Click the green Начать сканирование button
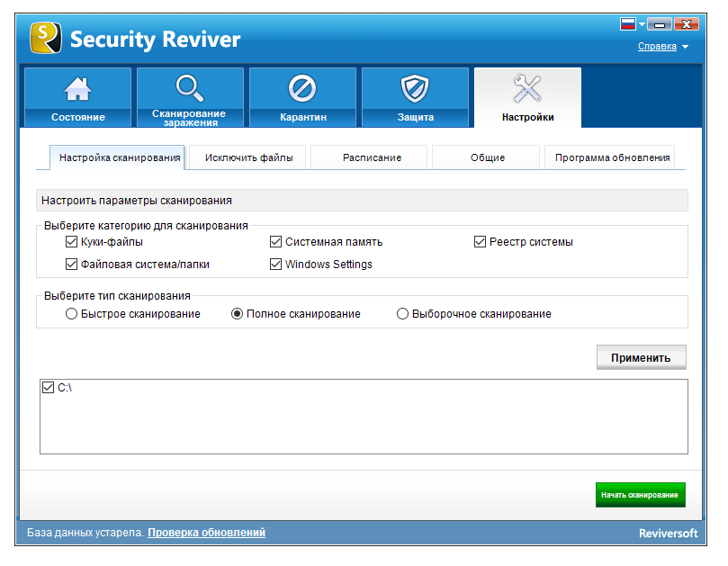The height and width of the screenshot is (566, 728). click(640, 495)
